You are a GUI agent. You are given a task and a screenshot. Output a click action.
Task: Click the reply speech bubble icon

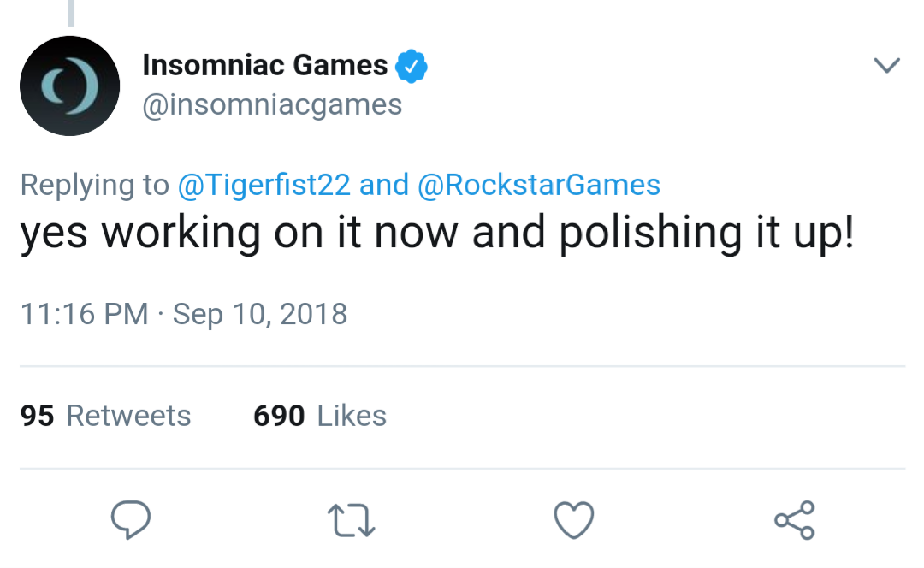131,519
